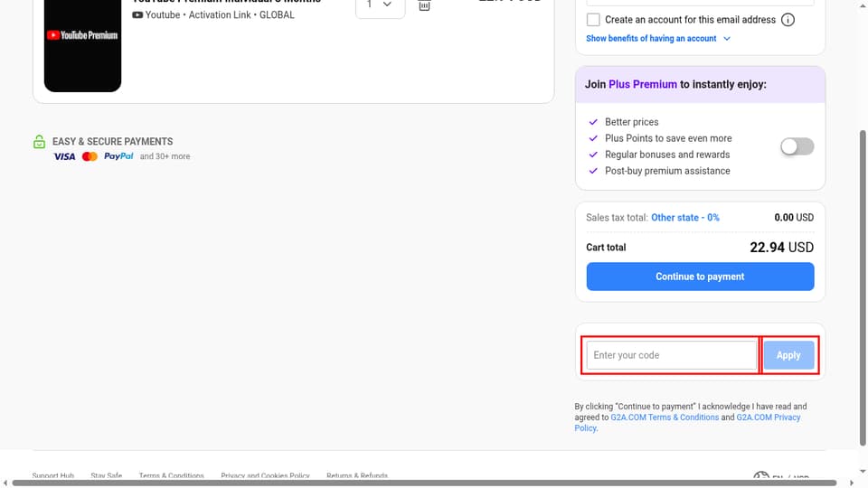This screenshot has width=868, height=488.
Task: Click the vertical page scrollbar thumb
Action: 863,287
